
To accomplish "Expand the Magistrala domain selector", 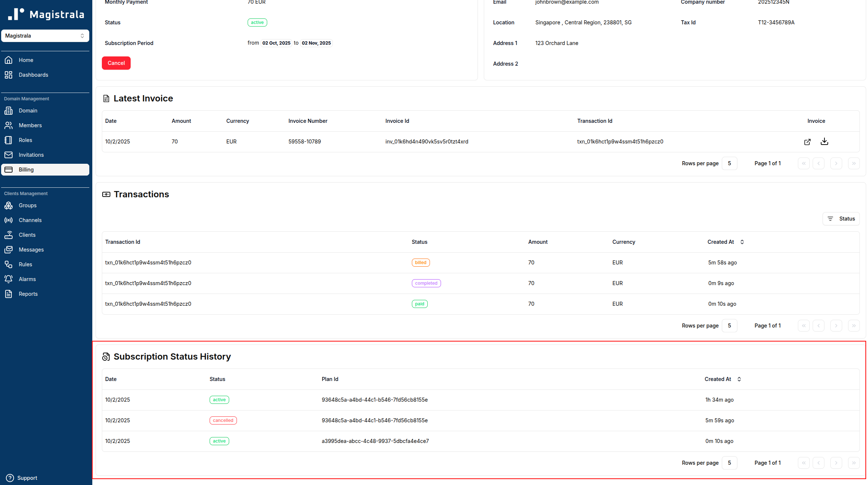I will [x=45, y=36].
